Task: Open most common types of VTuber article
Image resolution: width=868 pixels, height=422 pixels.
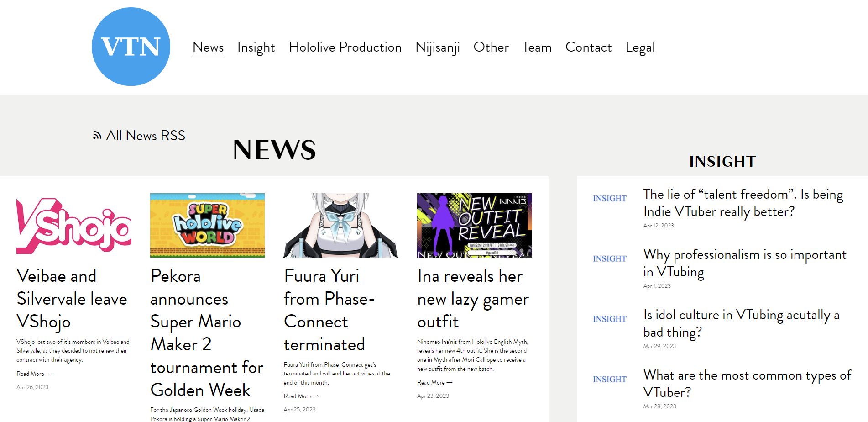Action: 747,384
